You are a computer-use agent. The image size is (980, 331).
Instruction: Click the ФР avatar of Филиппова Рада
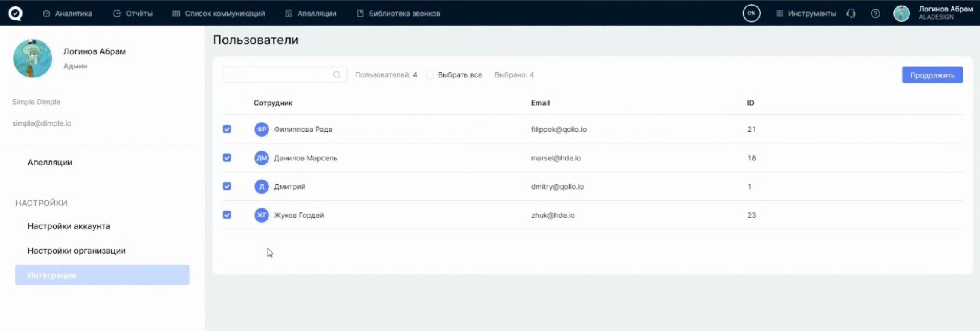click(261, 129)
